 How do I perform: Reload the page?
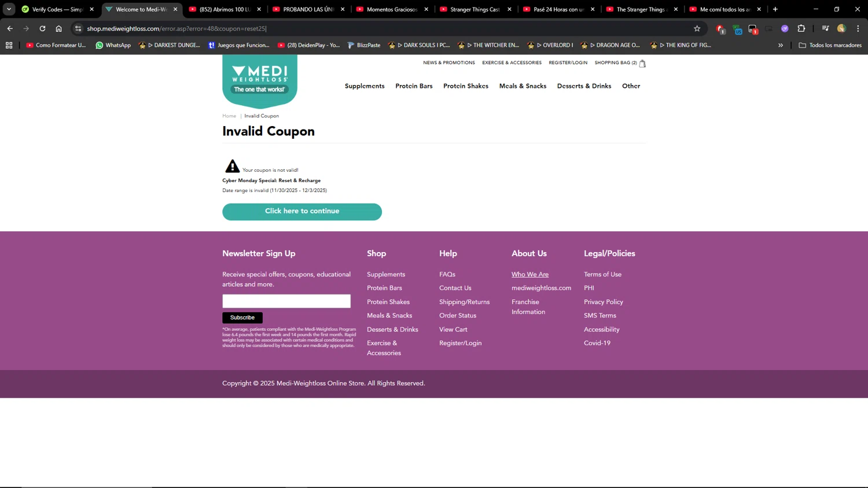coord(42,28)
